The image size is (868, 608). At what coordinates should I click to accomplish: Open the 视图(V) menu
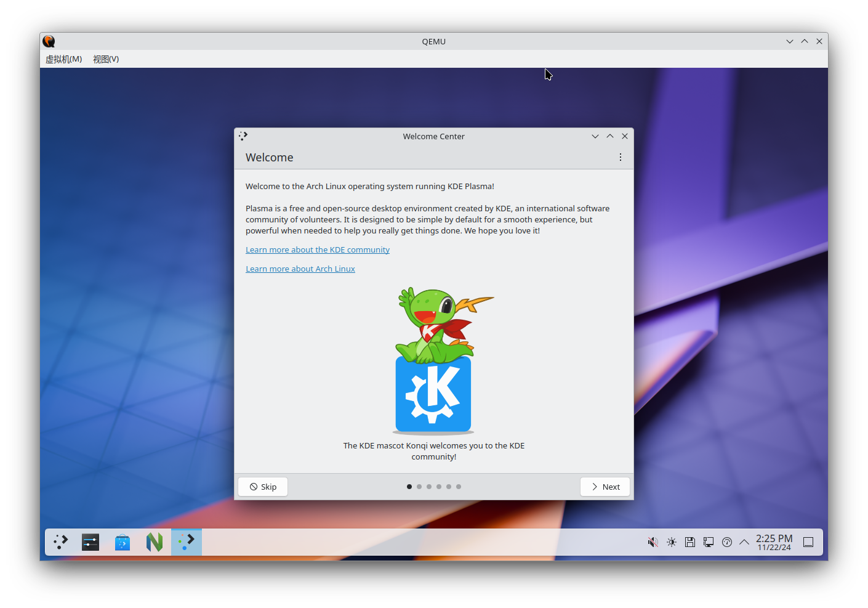point(105,59)
